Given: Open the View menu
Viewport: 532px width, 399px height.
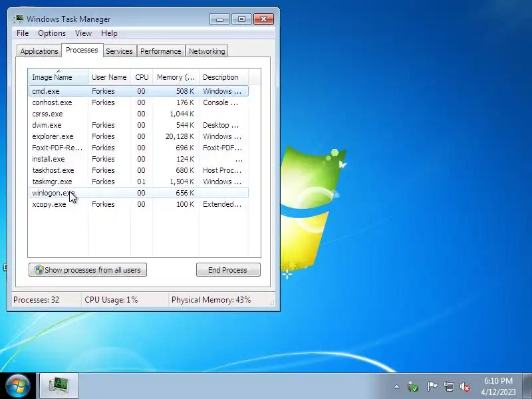Looking at the screenshot, I should tap(84, 33).
